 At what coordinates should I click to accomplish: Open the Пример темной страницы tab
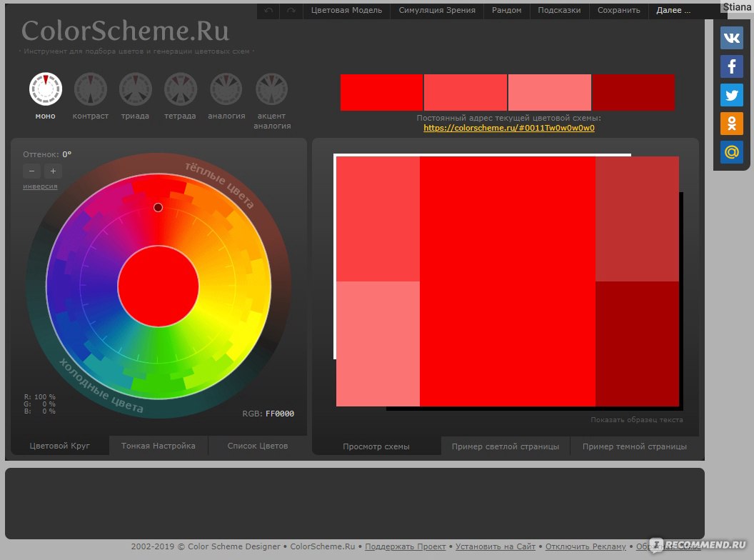(634, 446)
